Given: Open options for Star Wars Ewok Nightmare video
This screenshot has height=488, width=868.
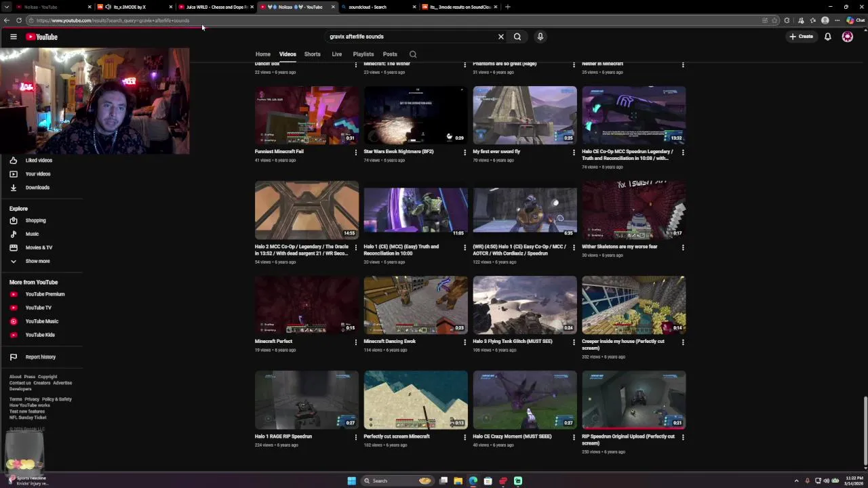Looking at the screenshot, I should [465, 152].
